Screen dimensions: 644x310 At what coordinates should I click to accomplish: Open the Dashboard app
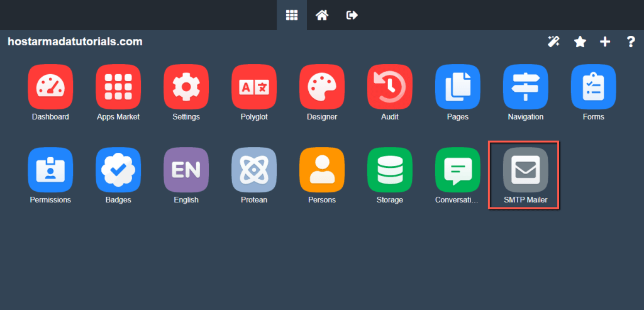[x=50, y=87]
